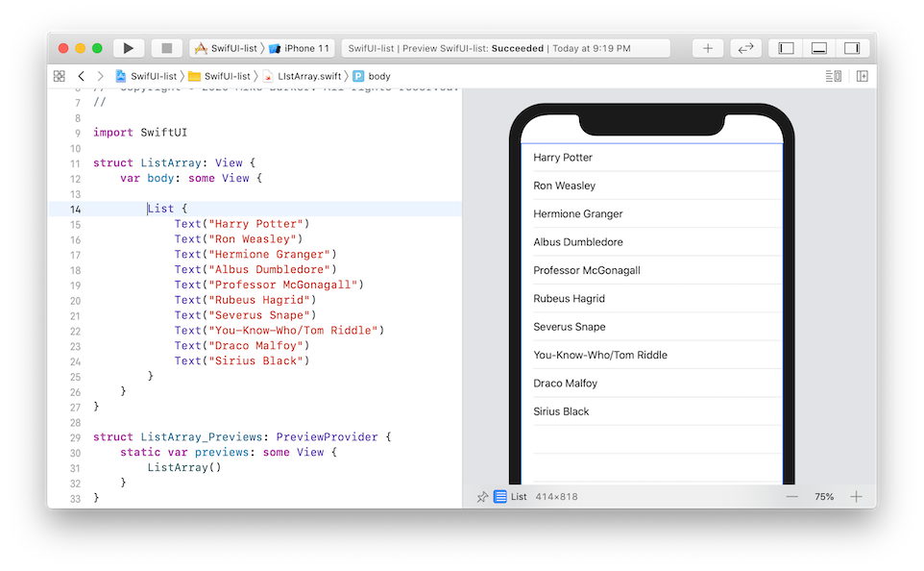Pin the canvas preview
The height and width of the screenshot is (571, 924).
[x=482, y=497]
